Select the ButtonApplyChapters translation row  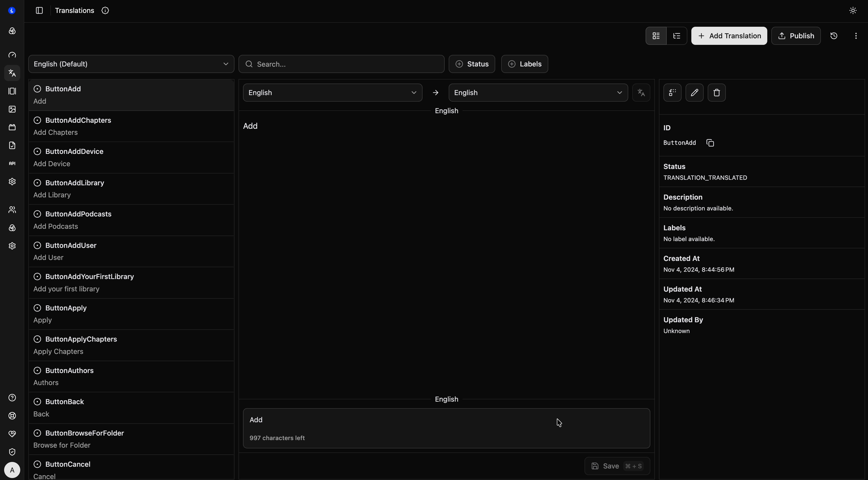pyautogui.click(x=131, y=345)
